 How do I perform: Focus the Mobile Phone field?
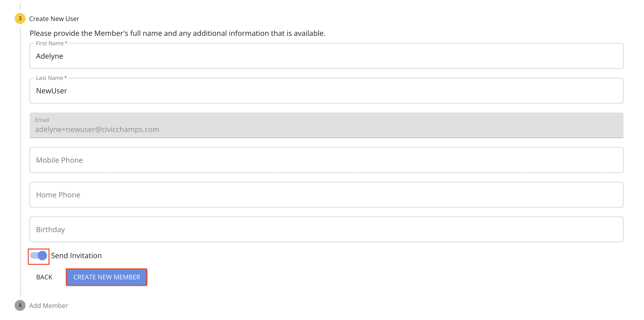click(x=326, y=160)
